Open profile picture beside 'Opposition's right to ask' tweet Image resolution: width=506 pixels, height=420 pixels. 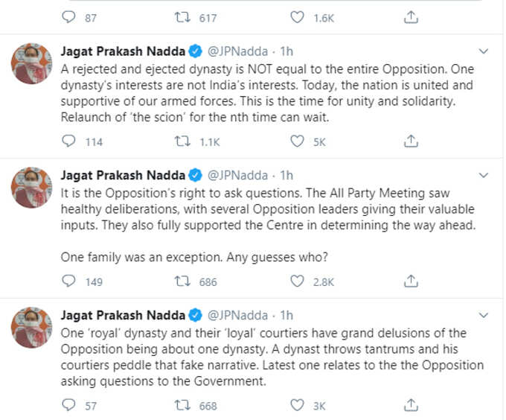tap(31, 188)
